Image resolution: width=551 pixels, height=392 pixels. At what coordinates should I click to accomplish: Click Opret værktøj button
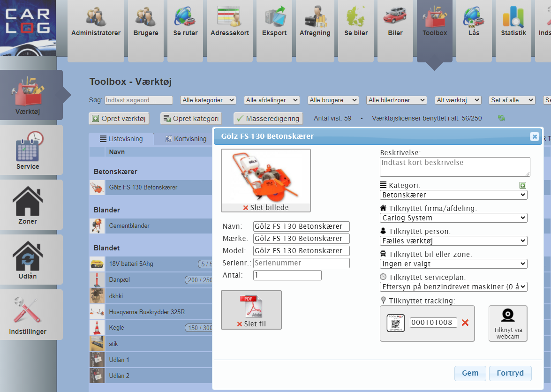click(119, 118)
